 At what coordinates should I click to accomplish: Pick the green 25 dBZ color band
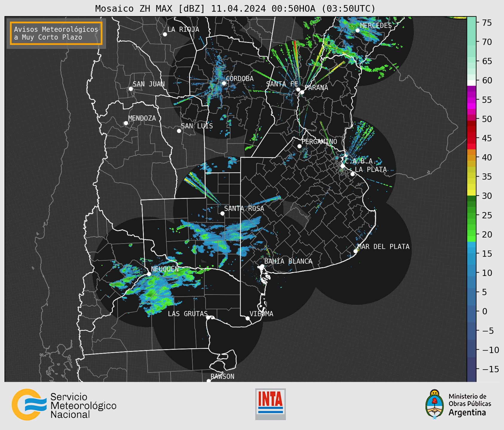point(471,215)
